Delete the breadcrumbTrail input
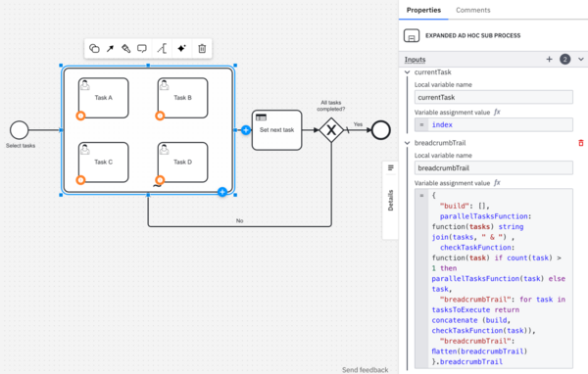Image resolution: width=588 pixels, height=374 pixels. [581, 143]
